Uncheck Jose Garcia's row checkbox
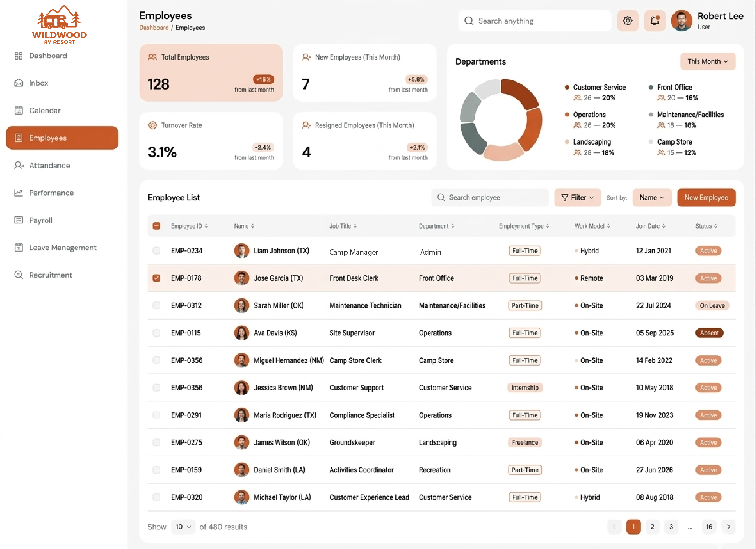The height and width of the screenshot is (549, 756). tap(156, 278)
